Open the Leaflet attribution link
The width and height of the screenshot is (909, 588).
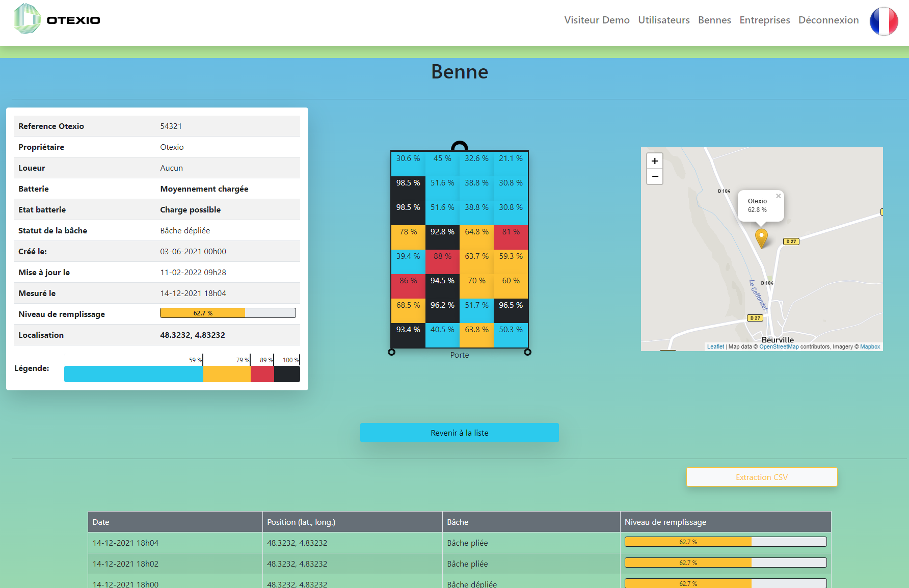coord(715,346)
